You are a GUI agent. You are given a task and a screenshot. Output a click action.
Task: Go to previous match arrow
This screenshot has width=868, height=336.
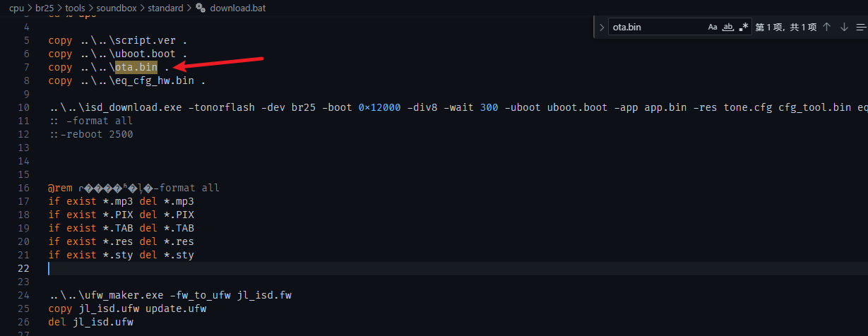[x=827, y=28]
